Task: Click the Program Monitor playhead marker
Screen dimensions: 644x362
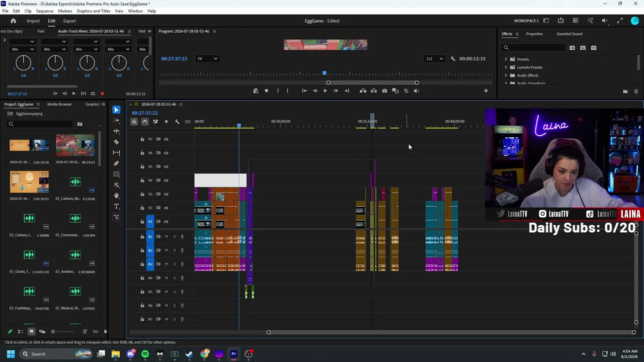Action: coord(325,74)
